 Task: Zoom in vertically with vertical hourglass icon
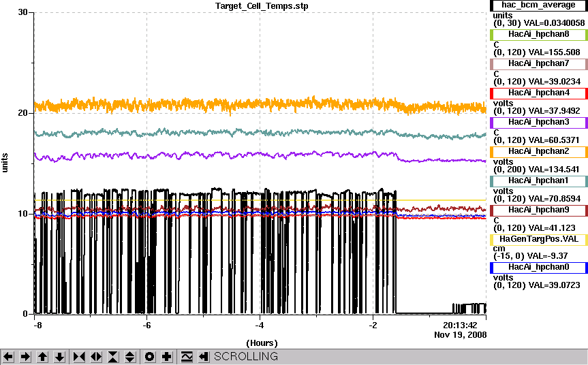tap(113, 356)
